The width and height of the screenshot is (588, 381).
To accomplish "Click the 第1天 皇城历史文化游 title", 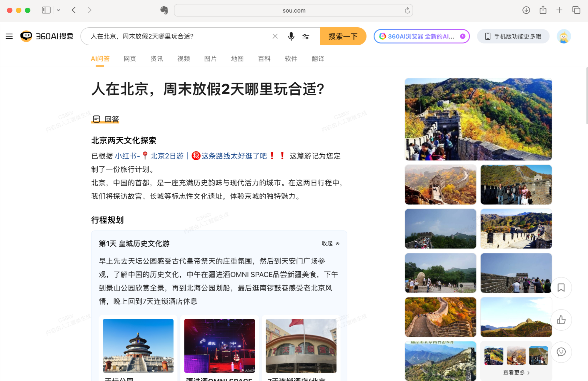I will point(134,243).
